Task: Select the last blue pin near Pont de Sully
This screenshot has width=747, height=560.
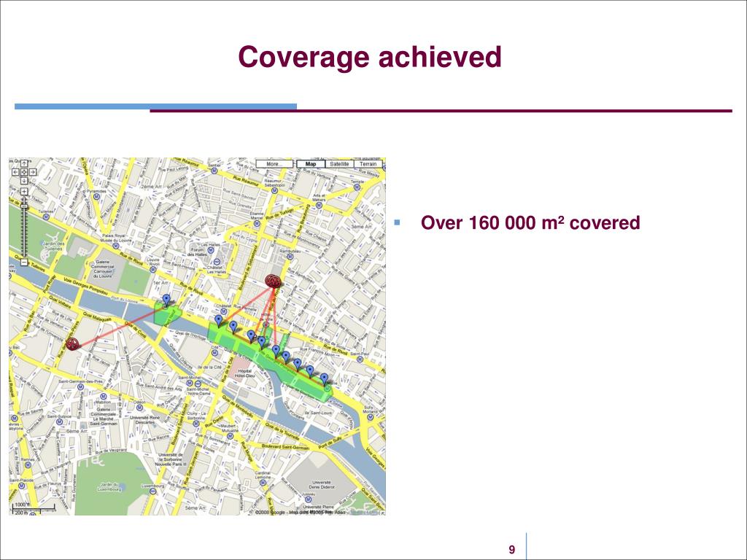Action: tap(325, 379)
